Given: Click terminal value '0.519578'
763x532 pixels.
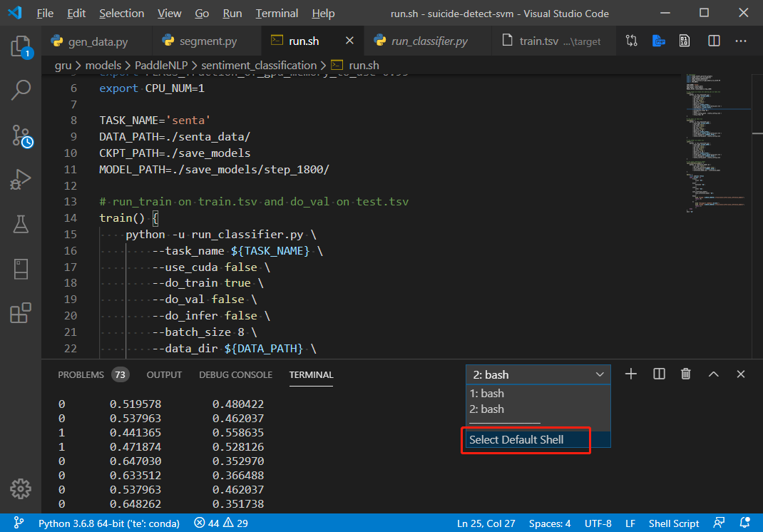Looking at the screenshot, I should [135, 404].
